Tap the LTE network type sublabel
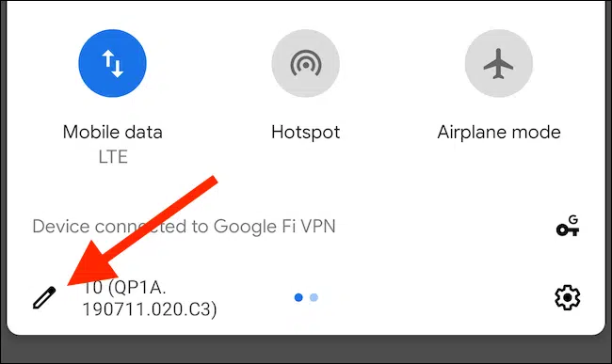Viewport: 612px width, 364px height. [x=113, y=157]
